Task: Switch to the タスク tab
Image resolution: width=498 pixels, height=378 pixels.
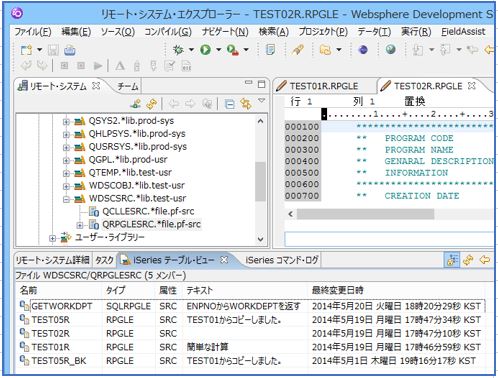Action: tap(104, 260)
